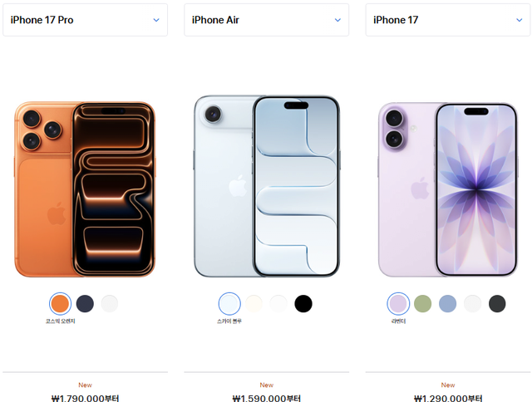Choose the sage green color for iPhone 17
The height and width of the screenshot is (402, 532).
423,303
